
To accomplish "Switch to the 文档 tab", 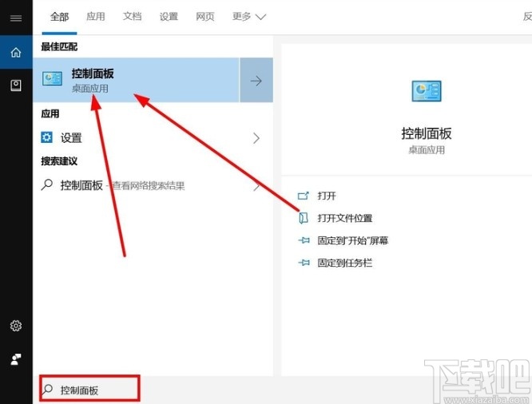I will pyautogui.click(x=133, y=16).
